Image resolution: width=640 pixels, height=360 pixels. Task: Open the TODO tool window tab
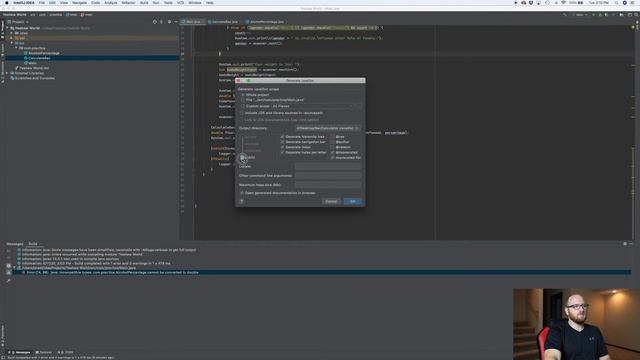(x=67, y=352)
